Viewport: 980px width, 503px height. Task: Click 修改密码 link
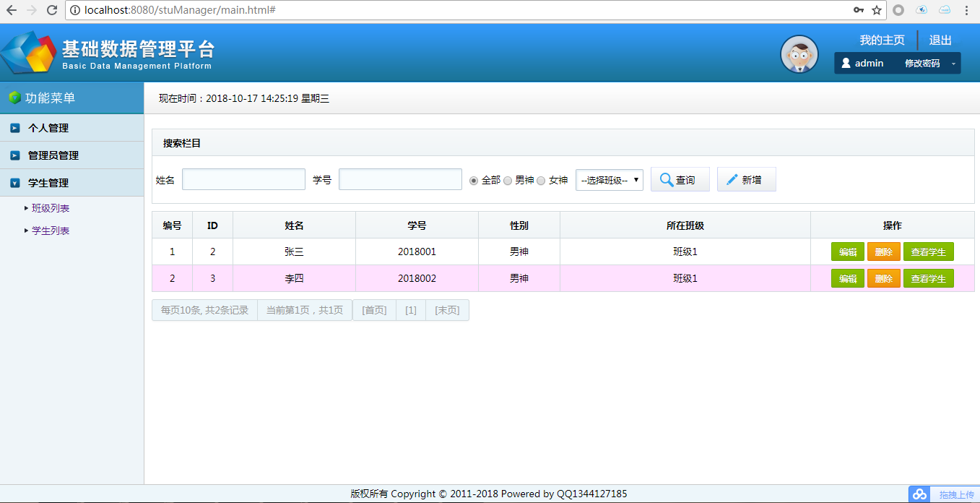922,63
